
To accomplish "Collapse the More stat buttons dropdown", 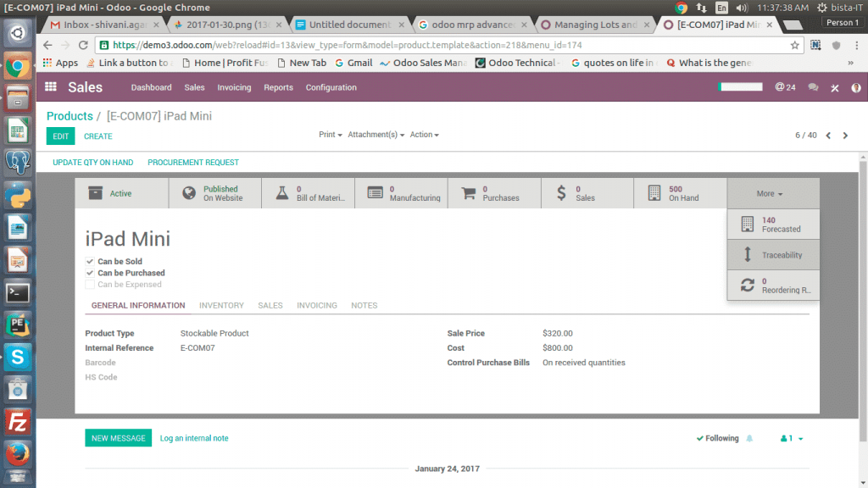I will click(770, 194).
